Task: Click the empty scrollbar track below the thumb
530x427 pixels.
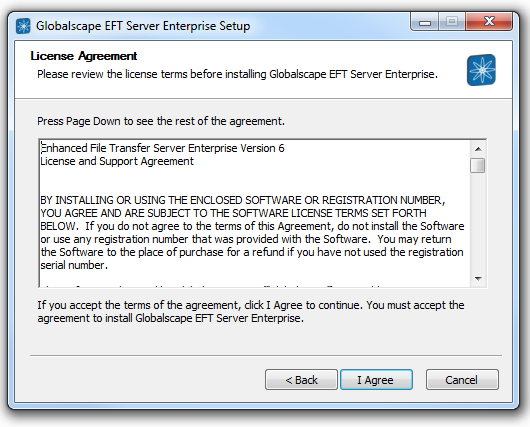Action: coord(478,222)
